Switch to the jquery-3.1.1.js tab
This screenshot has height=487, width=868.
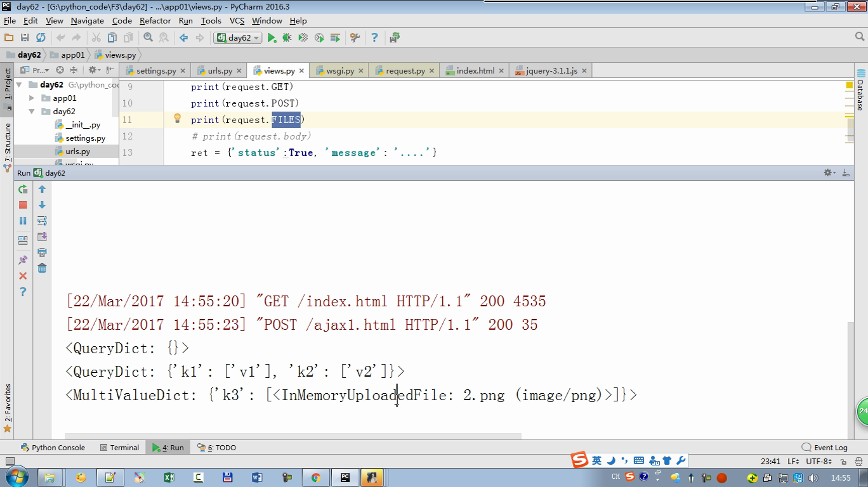pos(551,70)
